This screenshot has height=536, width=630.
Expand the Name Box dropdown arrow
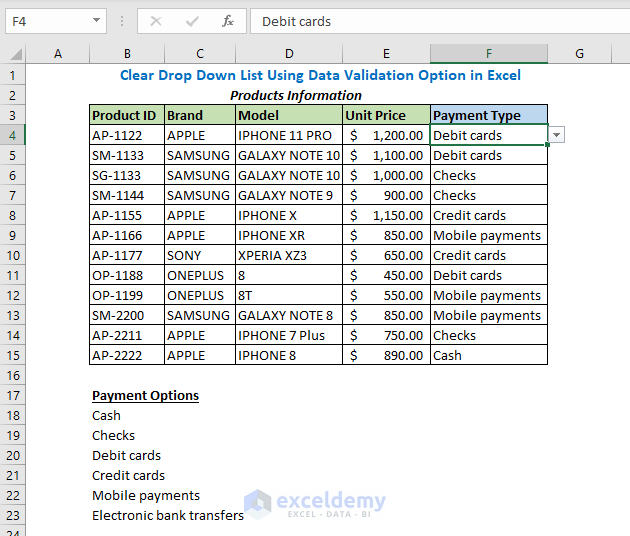pyautogui.click(x=96, y=20)
